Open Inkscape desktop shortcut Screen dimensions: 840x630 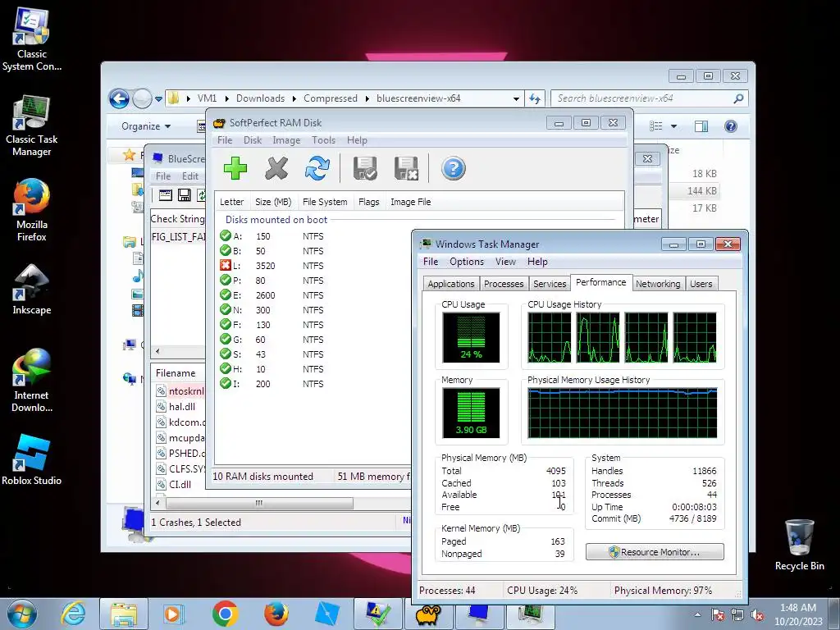point(32,290)
